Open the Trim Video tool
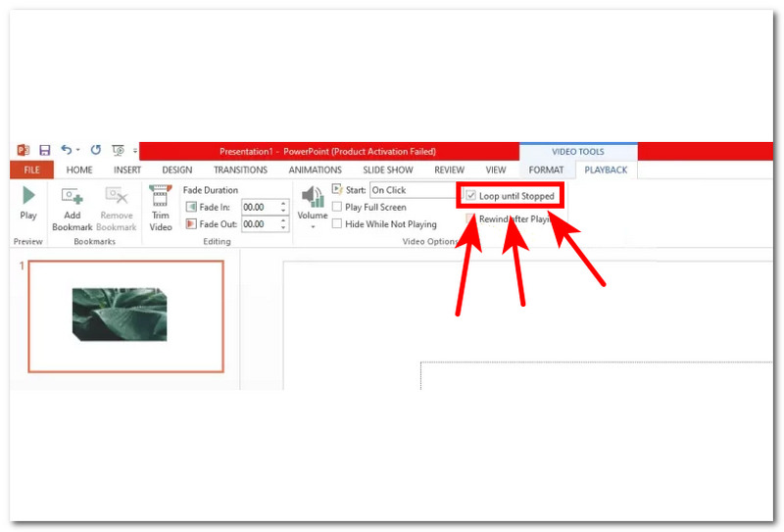The image size is (784, 532). coord(160,208)
